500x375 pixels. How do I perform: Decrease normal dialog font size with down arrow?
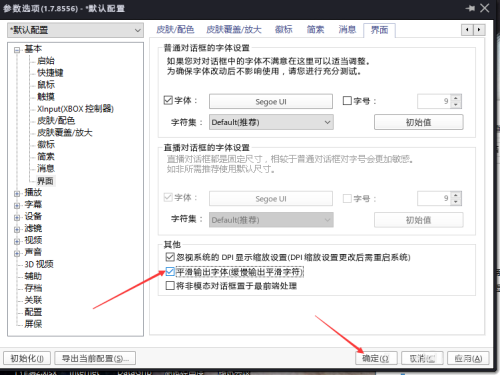click(x=456, y=105)
